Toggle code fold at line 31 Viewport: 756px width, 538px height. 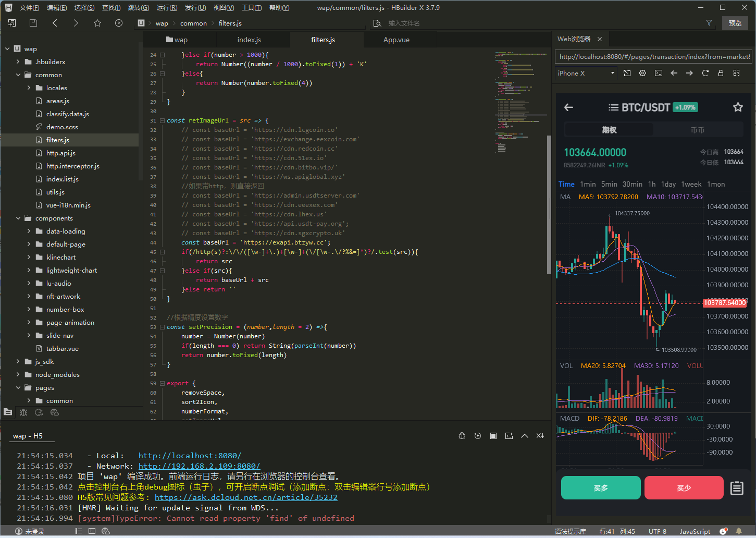coord(162,120)
